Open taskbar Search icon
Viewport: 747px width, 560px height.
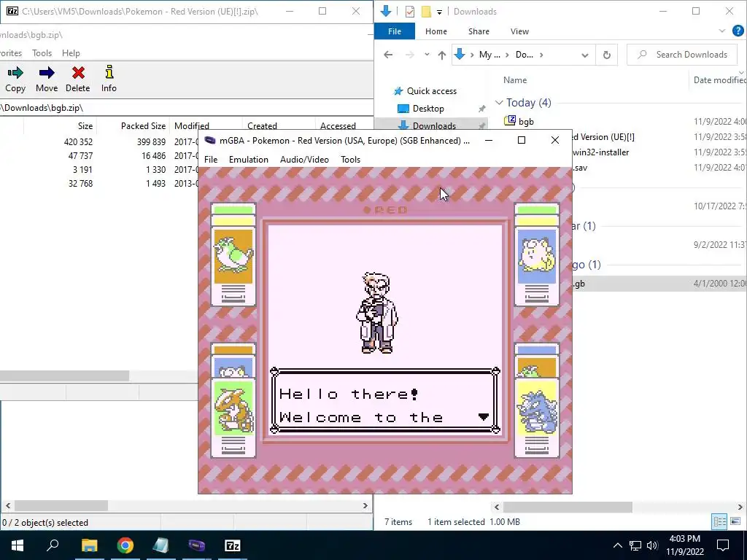[53, 545]
